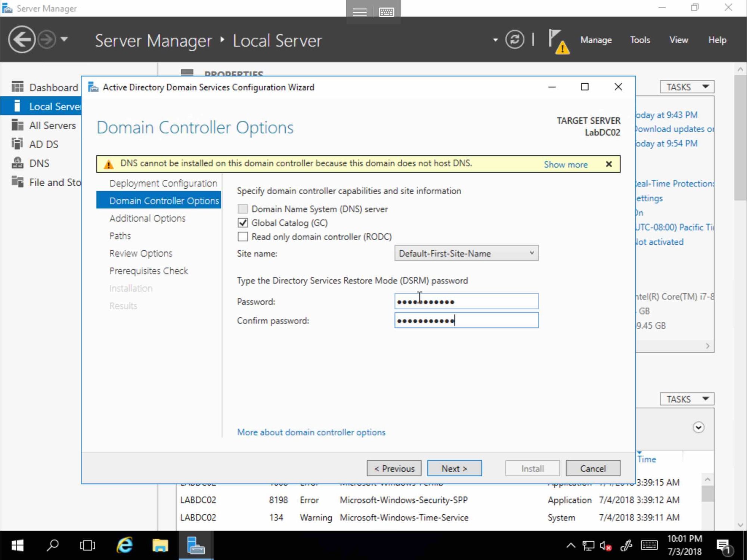
Task: Open the Events TASKS dropdown
Action: [x=687, y=399]
